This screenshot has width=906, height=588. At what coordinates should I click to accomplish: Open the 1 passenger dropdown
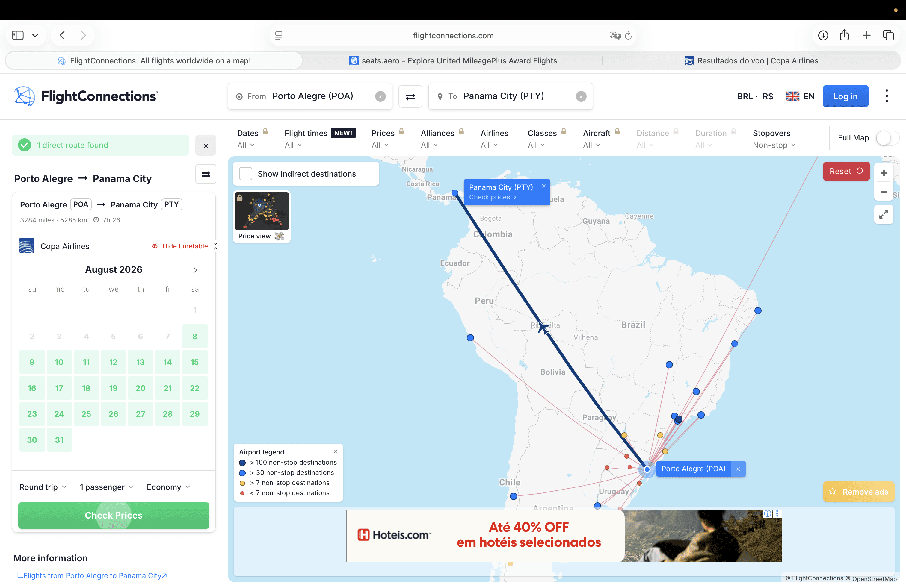[x=107, y=487]
